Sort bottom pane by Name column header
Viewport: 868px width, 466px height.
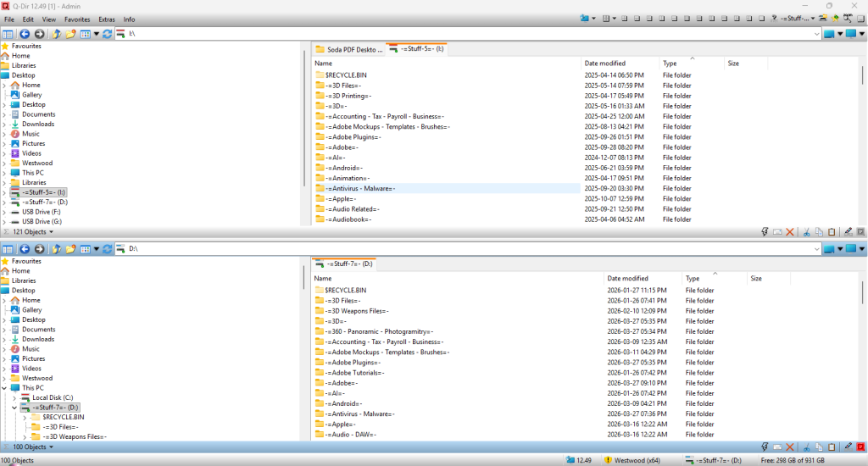click(324, 279)
